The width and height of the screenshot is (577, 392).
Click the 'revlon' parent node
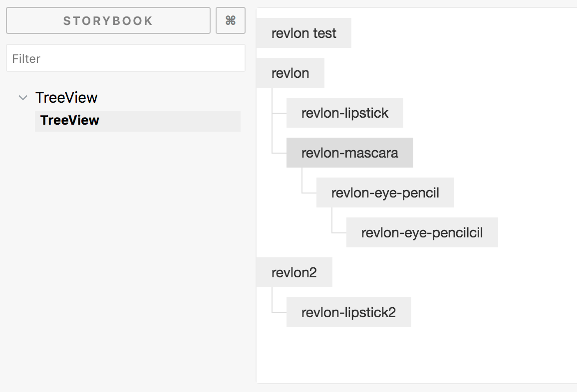tap(290, 73)
